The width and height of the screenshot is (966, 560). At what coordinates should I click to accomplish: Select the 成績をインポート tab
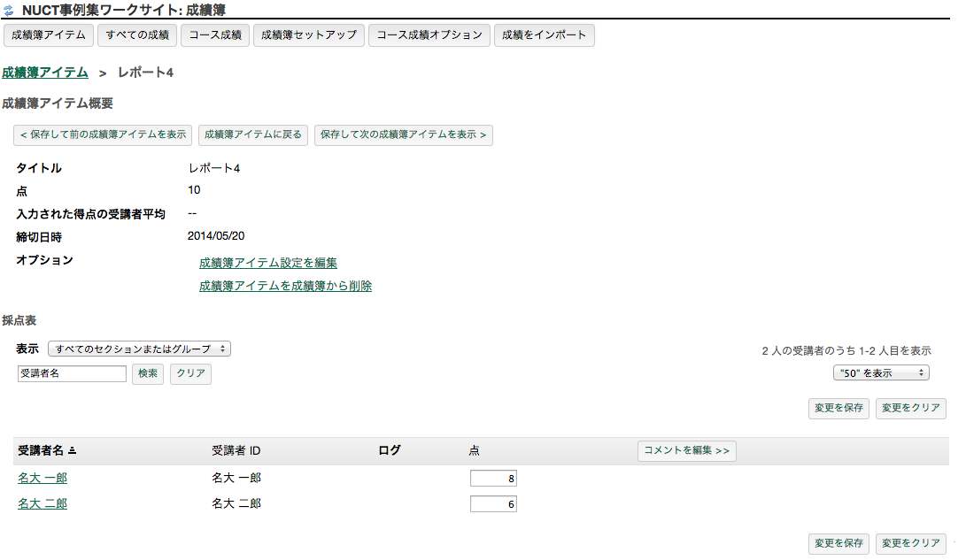(x=544, y=35)
